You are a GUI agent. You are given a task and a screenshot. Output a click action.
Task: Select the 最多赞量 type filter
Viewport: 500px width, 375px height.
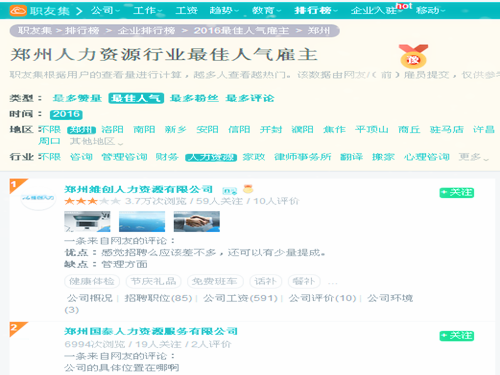(x=77, y=98)
